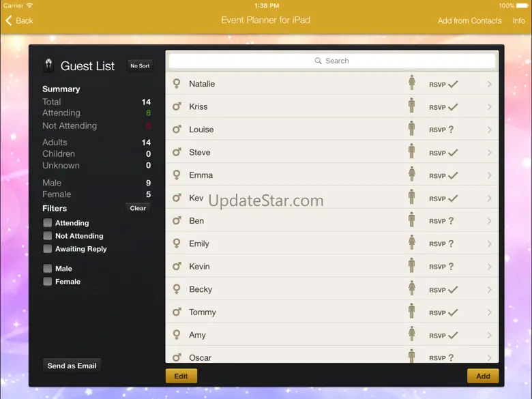Tap the female figure icon in Emily's row

(x=411, y=243)
